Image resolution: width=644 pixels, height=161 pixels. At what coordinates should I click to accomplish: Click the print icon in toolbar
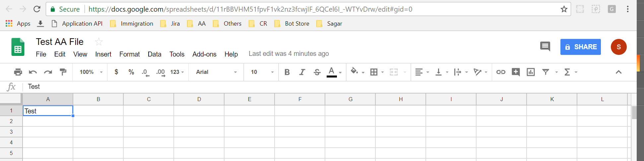point(18,72)
